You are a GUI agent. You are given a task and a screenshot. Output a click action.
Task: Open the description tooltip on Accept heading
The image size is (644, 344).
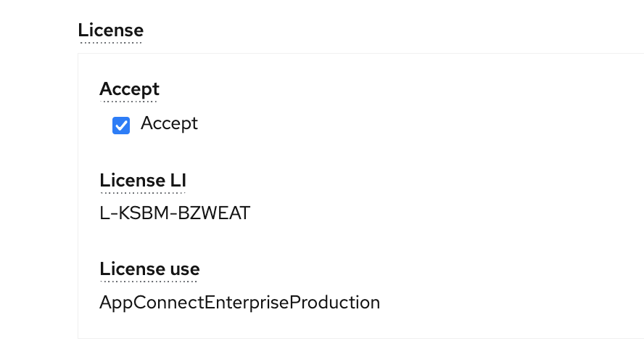(129, 89)
